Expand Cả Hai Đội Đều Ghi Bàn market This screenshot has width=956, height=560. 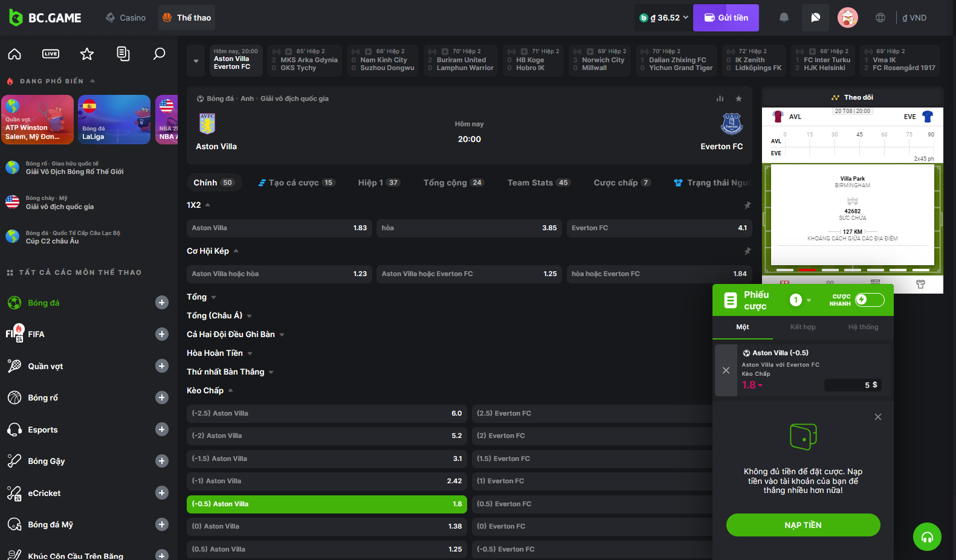tap(236, 334)
